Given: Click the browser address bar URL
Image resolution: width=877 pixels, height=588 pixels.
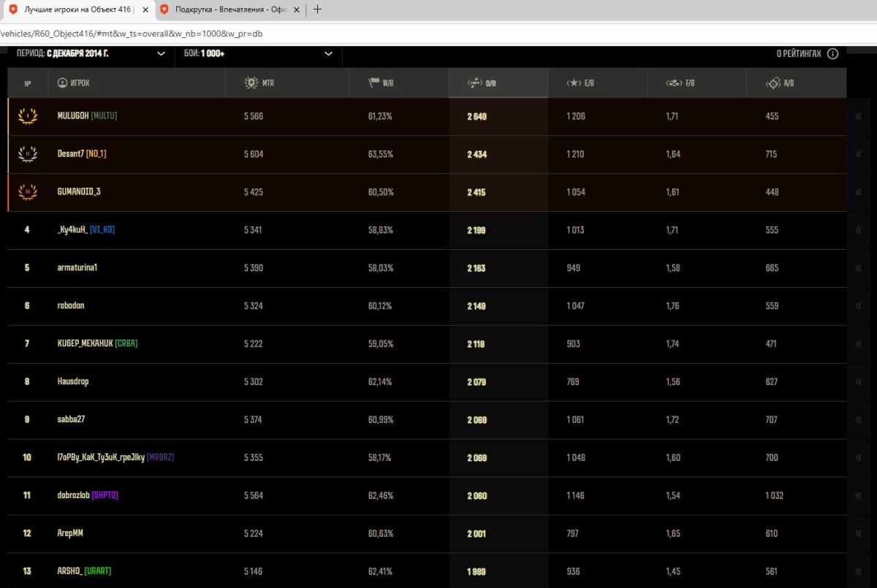Looking at the screenshot, I should (132, 34).
